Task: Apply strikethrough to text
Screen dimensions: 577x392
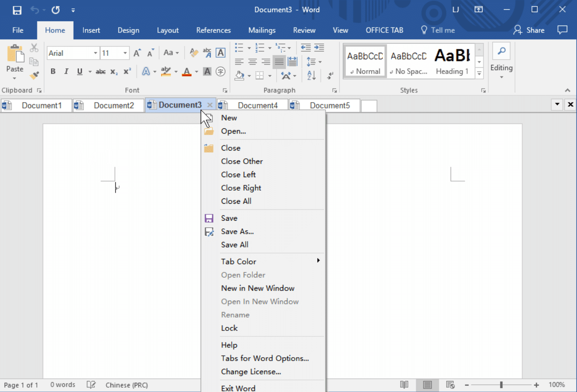Action: (x=100, y=71)
